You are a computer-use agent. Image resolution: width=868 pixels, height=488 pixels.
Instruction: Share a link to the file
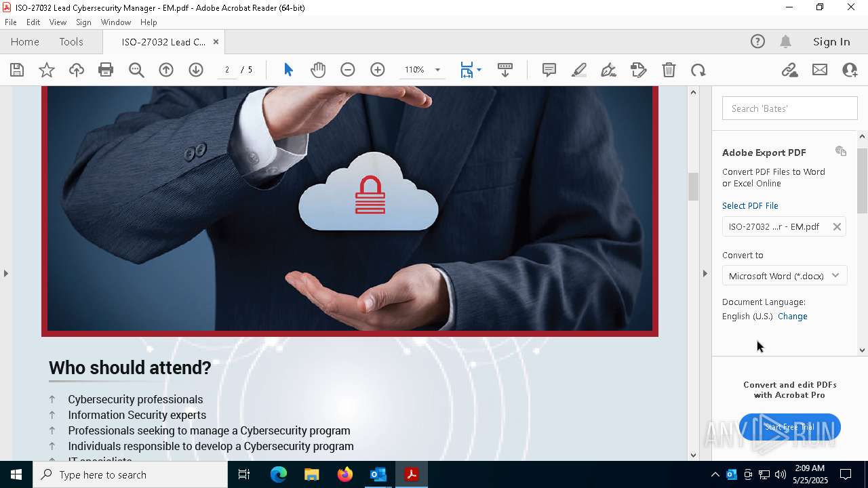(x=790, y=70)
